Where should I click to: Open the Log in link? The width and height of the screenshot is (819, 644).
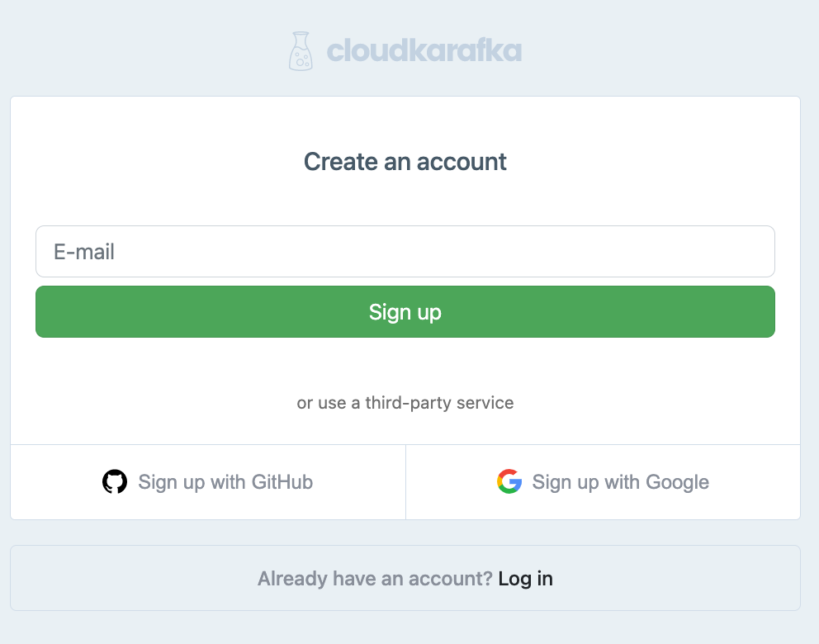(x=525, y=579)
